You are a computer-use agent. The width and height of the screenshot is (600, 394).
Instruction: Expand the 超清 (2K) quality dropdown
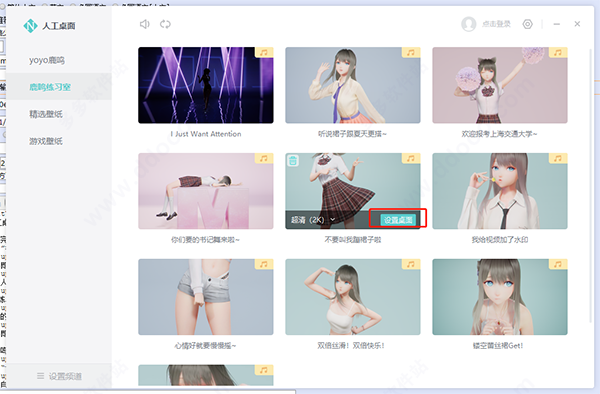pos(313,220)
